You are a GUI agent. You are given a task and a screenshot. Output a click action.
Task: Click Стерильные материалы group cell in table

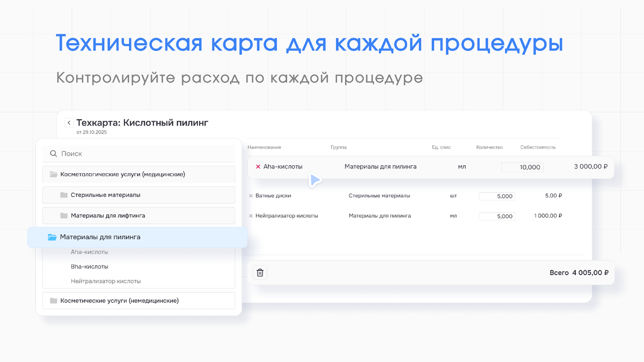[x=379, y=196]
